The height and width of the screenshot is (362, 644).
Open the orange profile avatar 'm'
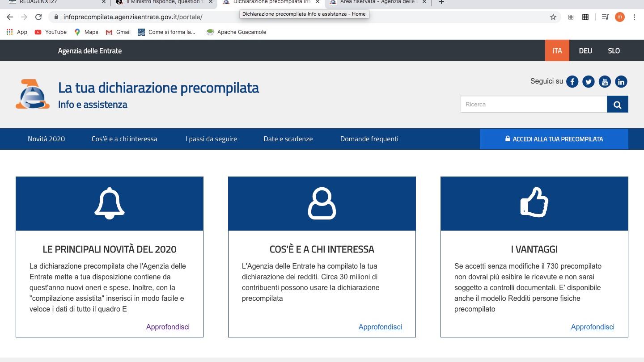click(x=619, y=17)
